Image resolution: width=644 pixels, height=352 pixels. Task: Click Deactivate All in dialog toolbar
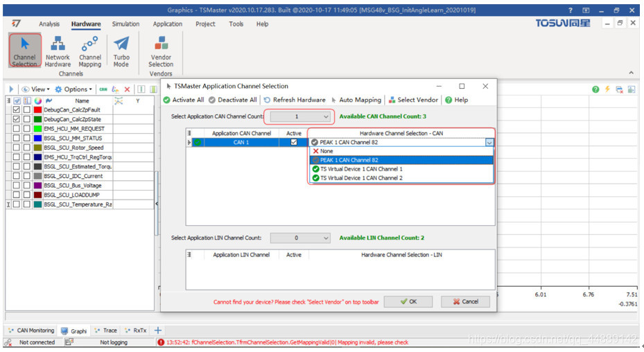click(232, 100)
